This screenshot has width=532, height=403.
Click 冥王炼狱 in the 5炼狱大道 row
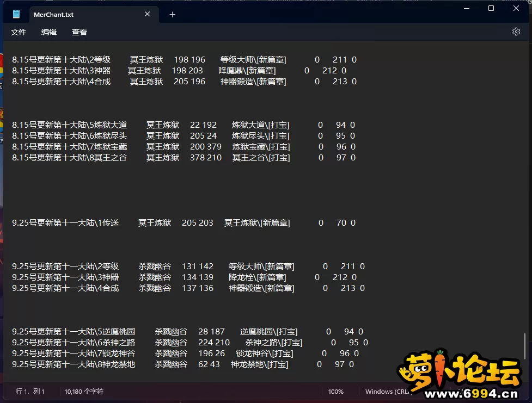coord(163,125)
